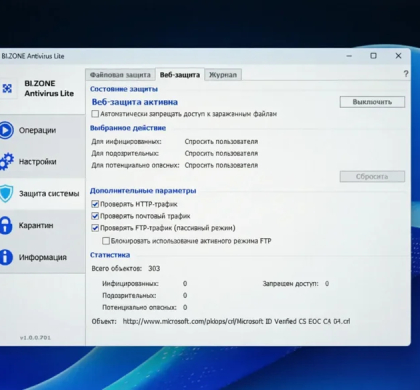
Task: Click the Выключить button
Action: (372, 102)
